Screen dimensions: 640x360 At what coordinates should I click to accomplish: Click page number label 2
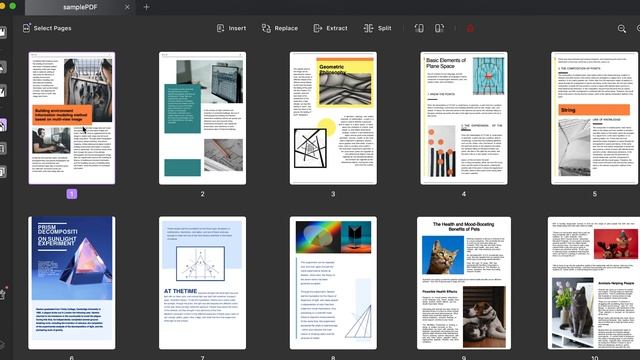coord(202,194)
